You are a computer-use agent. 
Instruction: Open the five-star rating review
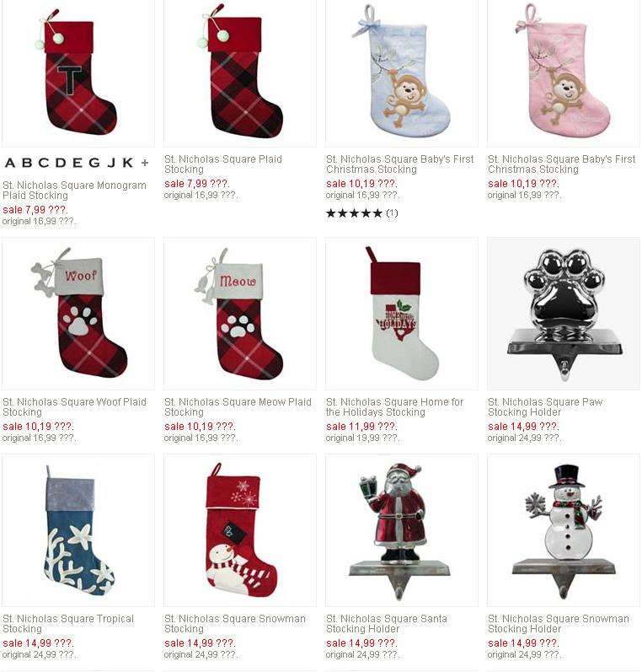[362, 213]
